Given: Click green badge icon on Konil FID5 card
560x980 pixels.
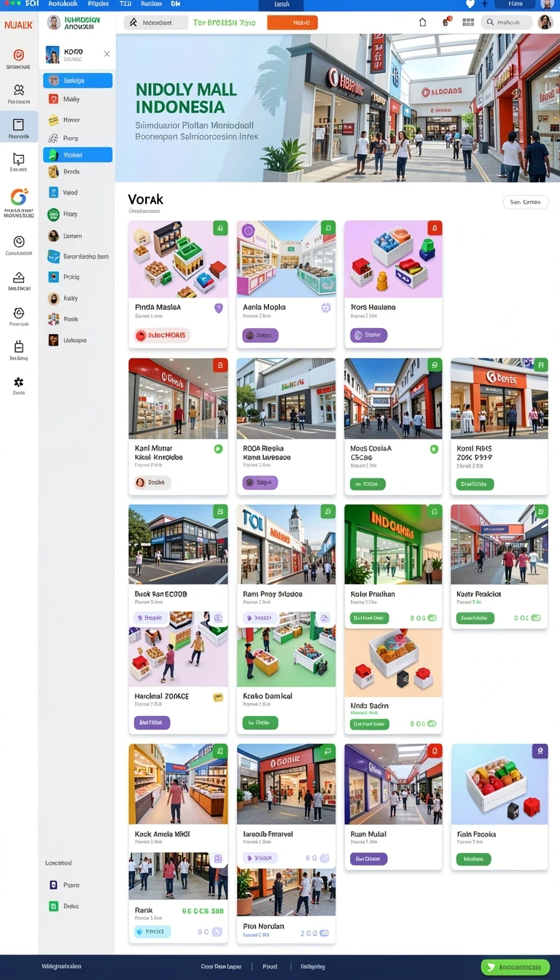Looking at the screenshot, I should (540, 365).
